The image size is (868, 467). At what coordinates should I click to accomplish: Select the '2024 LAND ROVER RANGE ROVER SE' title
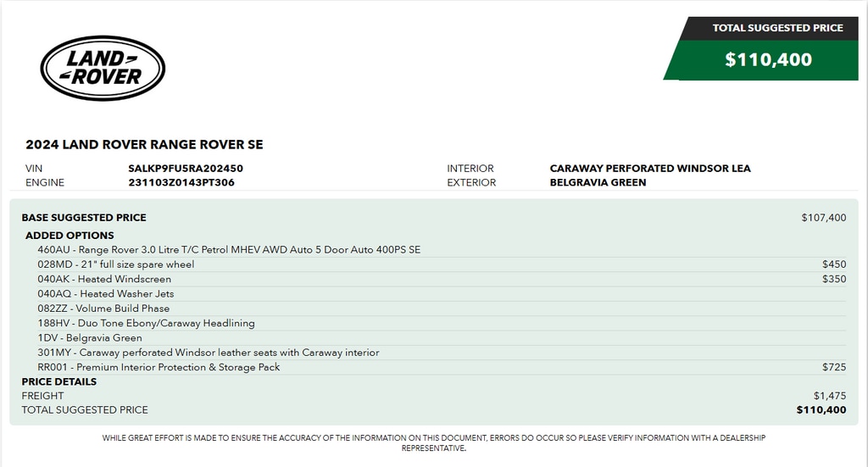[144, 144]
